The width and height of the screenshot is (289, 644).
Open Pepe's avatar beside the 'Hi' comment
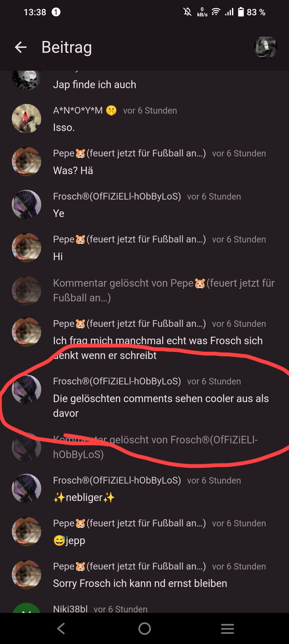point(26,248)
